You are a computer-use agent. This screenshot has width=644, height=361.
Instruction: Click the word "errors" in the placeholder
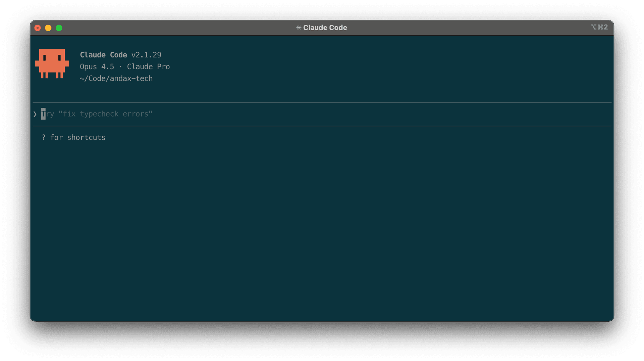137,114
